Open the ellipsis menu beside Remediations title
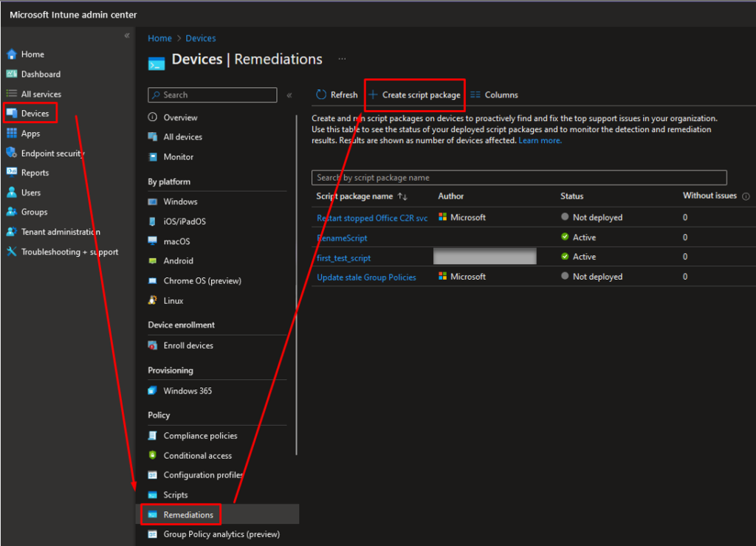 (342, 59)
